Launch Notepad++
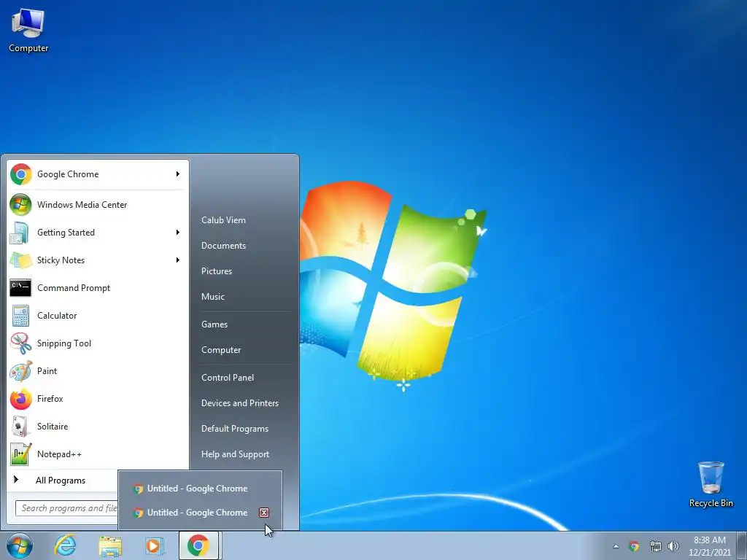Viewport: 747px width, 560px height. pos(97,454)
